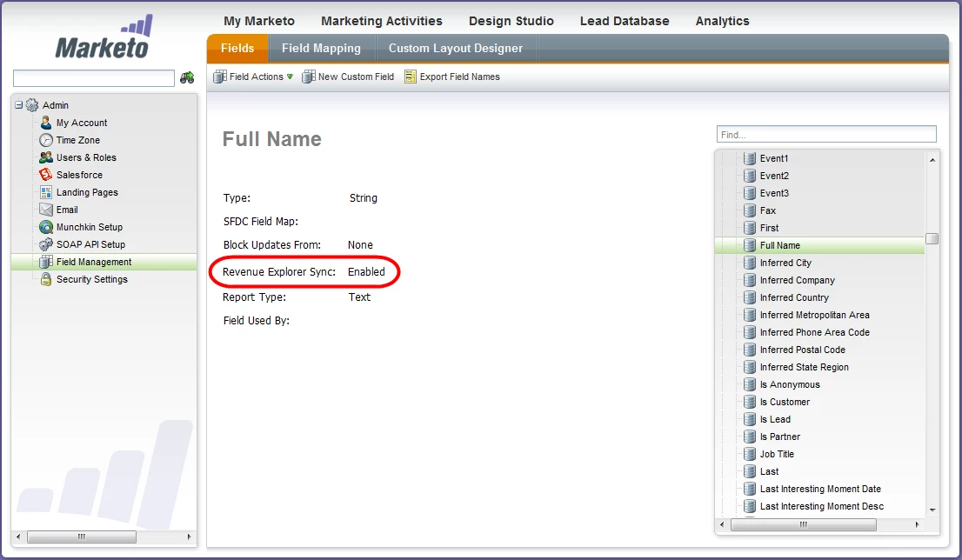
Task: Click the Marketo logo
Action: tap(104, 38)
